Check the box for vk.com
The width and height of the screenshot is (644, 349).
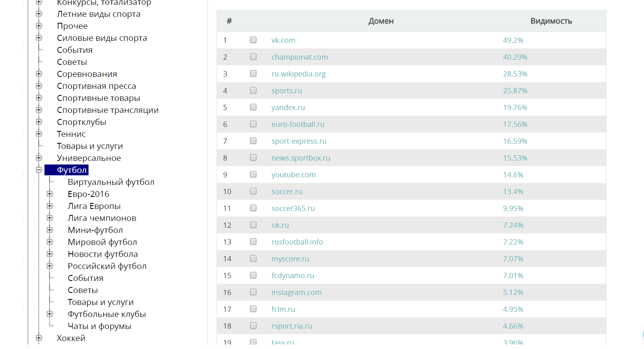(x=253, y=40)
